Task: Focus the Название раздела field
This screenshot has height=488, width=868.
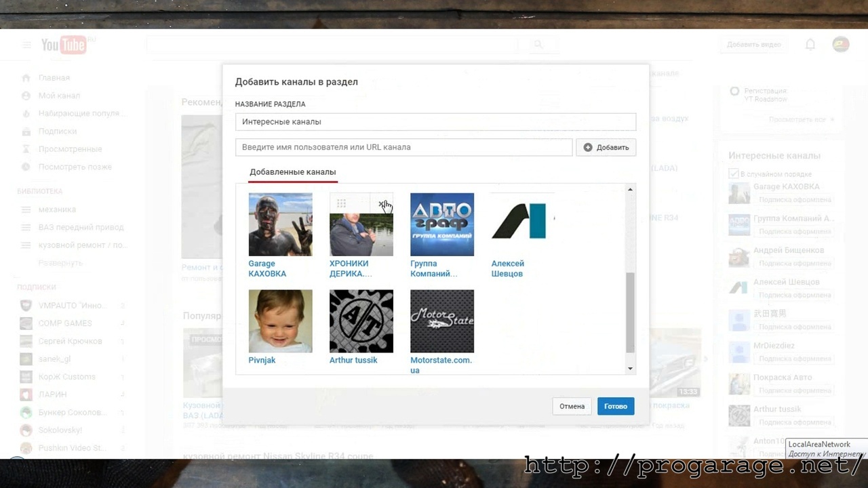Action: tap(436, 122)
